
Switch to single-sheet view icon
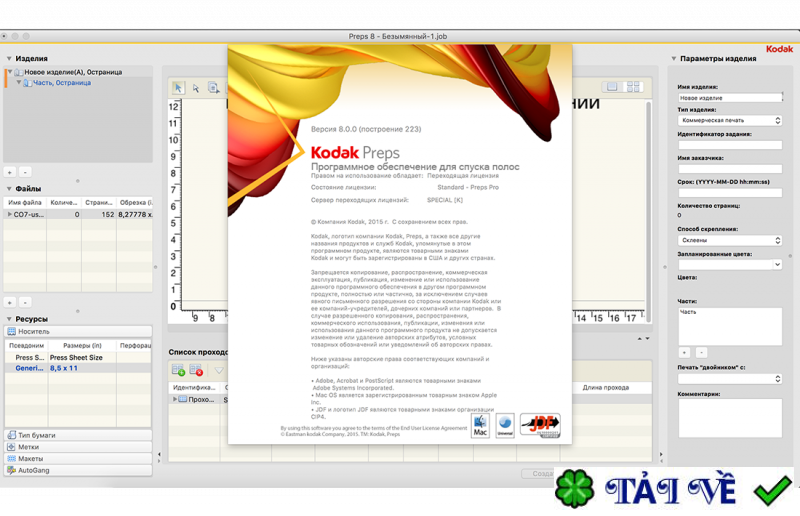[612, 87]
